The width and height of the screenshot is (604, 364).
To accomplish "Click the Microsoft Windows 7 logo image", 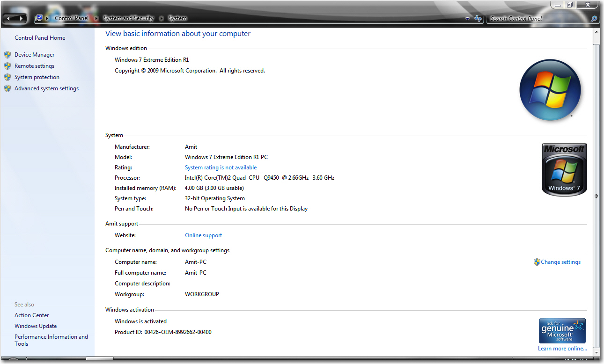I will point(564,169).
